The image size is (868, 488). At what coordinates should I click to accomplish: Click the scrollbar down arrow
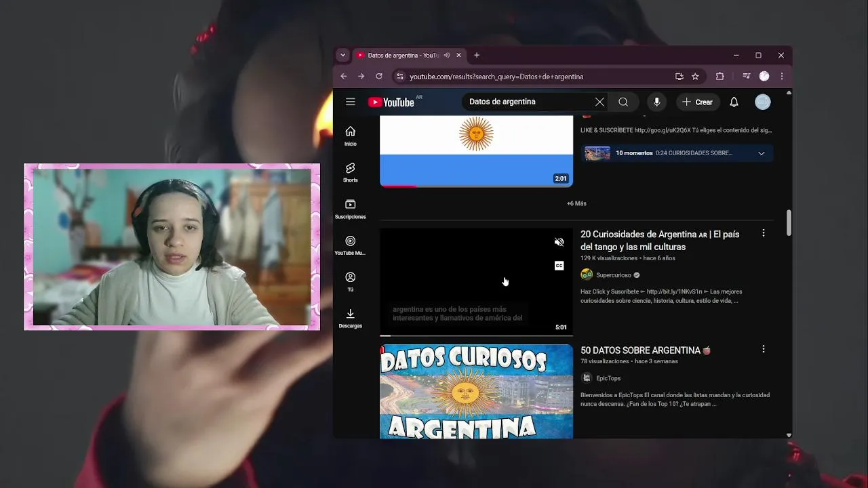point(789,435)
